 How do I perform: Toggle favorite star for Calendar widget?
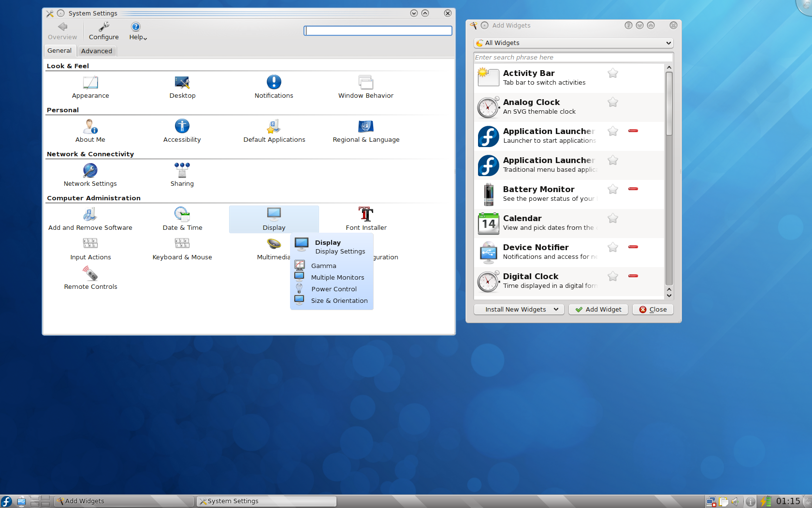[x=613, y=218]
